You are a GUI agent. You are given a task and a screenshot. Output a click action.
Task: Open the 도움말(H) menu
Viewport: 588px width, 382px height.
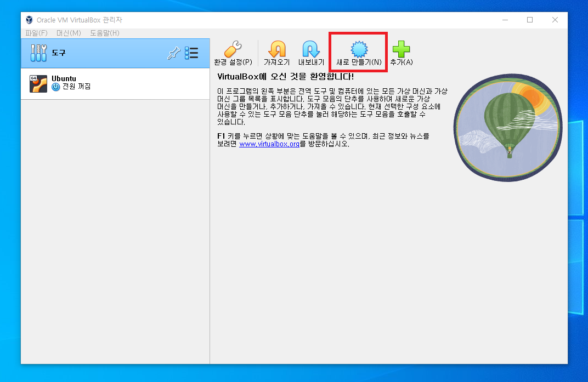[x=105, y=33]
